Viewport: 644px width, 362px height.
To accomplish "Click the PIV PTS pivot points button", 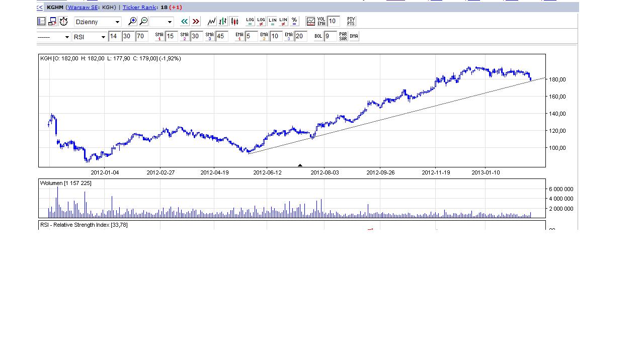I will (x=351, y=21).
